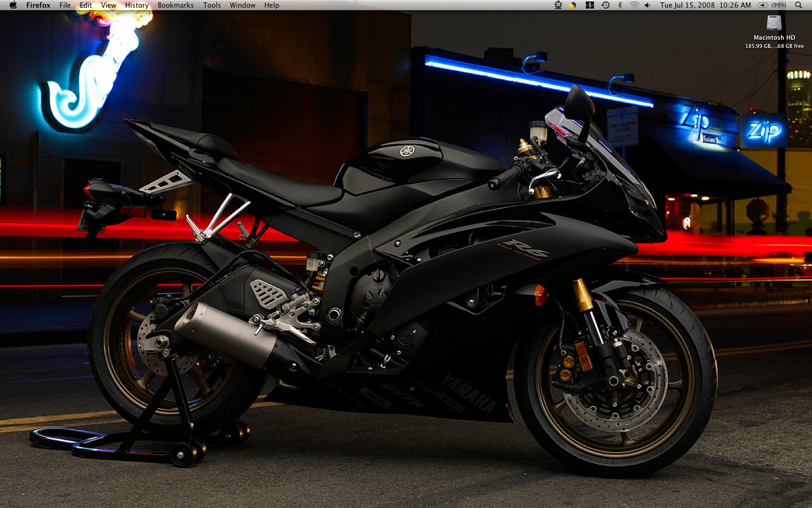The width and height of the screenshot is (812, 508).
Task: Click the yellow Norton status menu icon
Action: click(573, 5)
